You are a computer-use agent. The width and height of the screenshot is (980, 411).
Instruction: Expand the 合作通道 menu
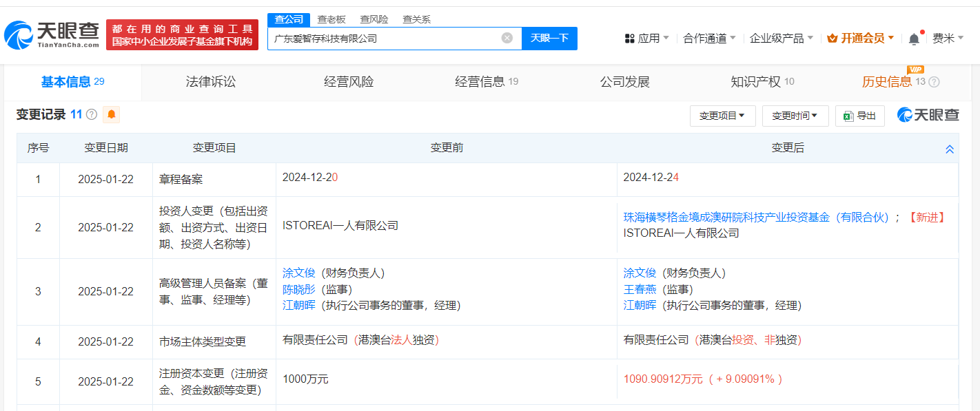pos(709,39)
